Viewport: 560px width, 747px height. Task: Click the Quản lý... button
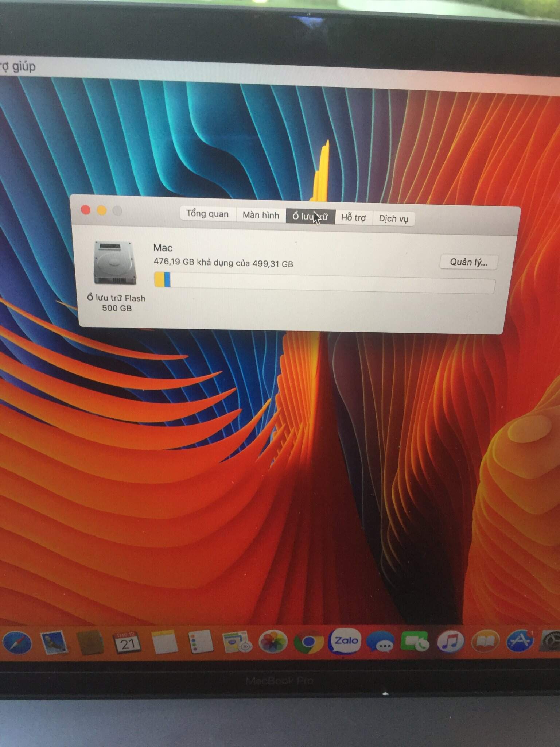tap(468, 262)
